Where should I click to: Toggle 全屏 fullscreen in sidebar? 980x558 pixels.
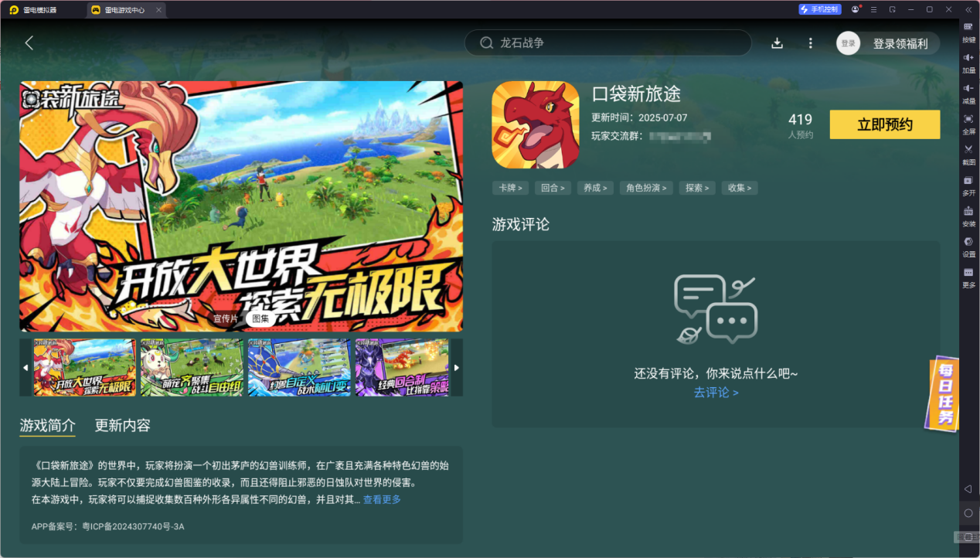(968, 124)
